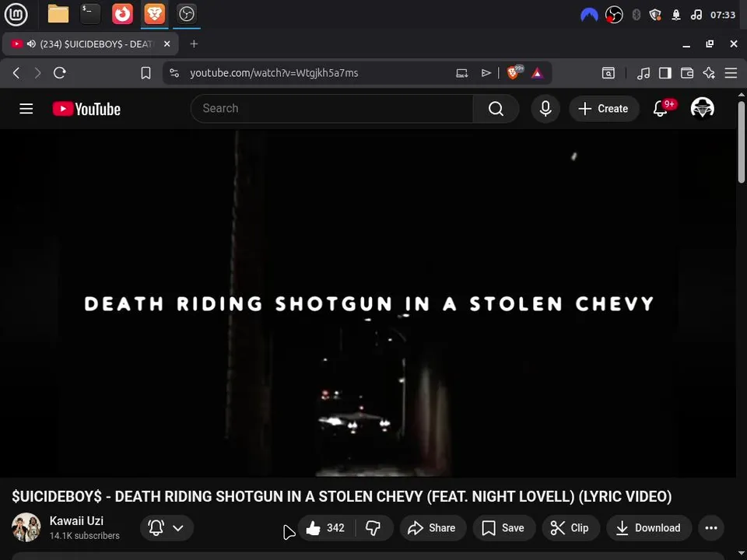Close the $UICIDEBOY$ browser tab

coord(167,44)
